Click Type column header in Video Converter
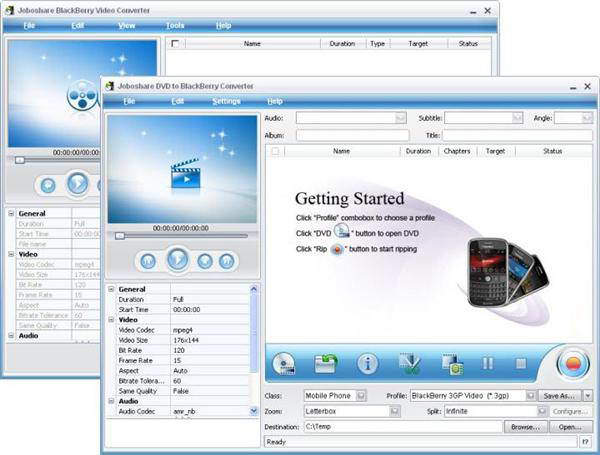 click(377, 44)
